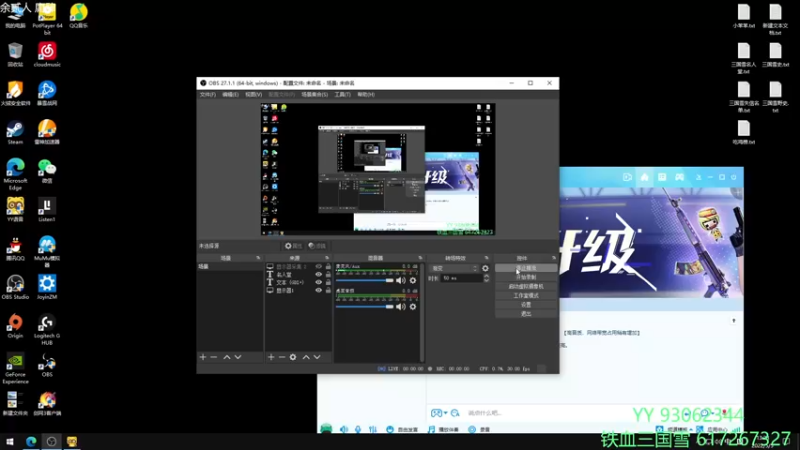Launch the Steam desktop shortcut
Viewport: 800px width, 450px height.
[x=15, y=132]
